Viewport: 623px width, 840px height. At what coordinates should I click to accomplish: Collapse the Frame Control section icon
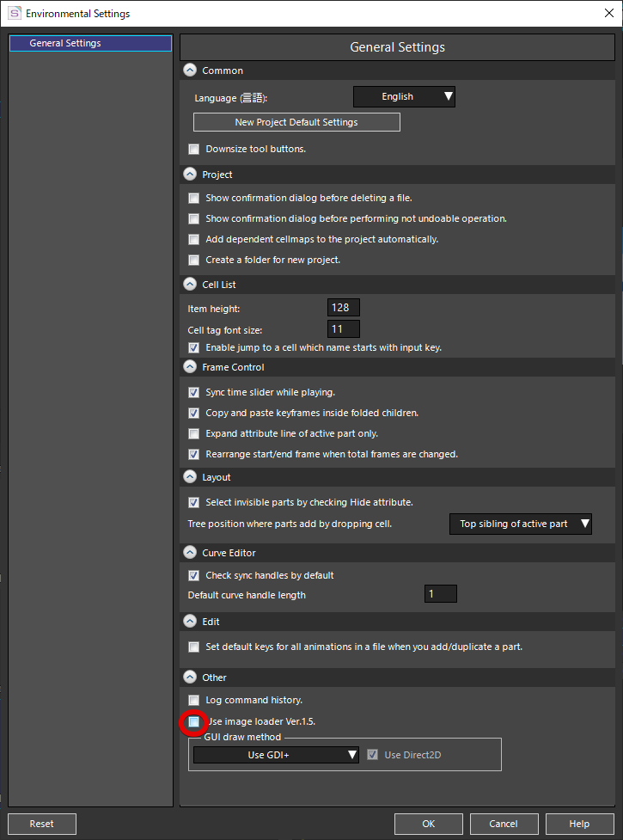190,367
